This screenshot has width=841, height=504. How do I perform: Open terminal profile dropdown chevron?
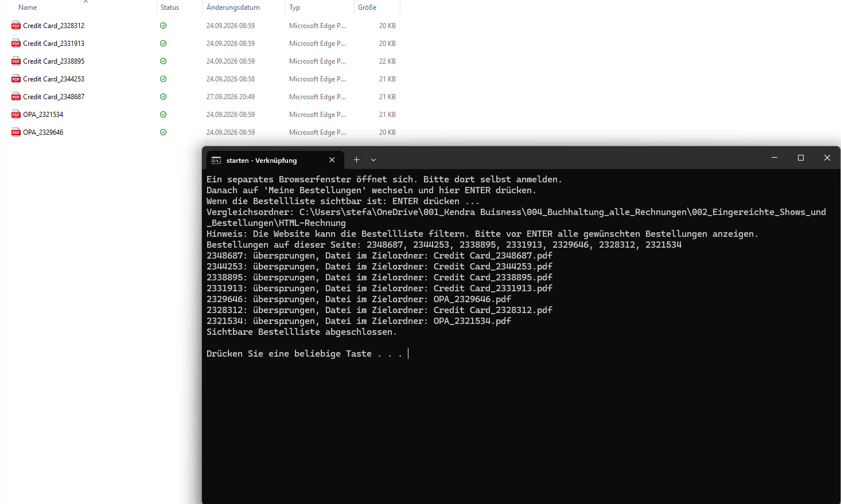(x=373, y=160)
